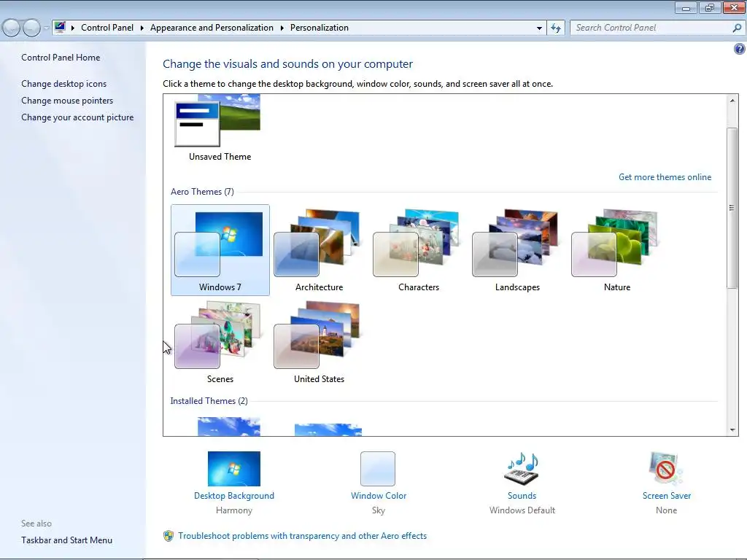Open address bar history dropdown arrow
This screenshot has width=747, height=560.
tap(539, 28)
